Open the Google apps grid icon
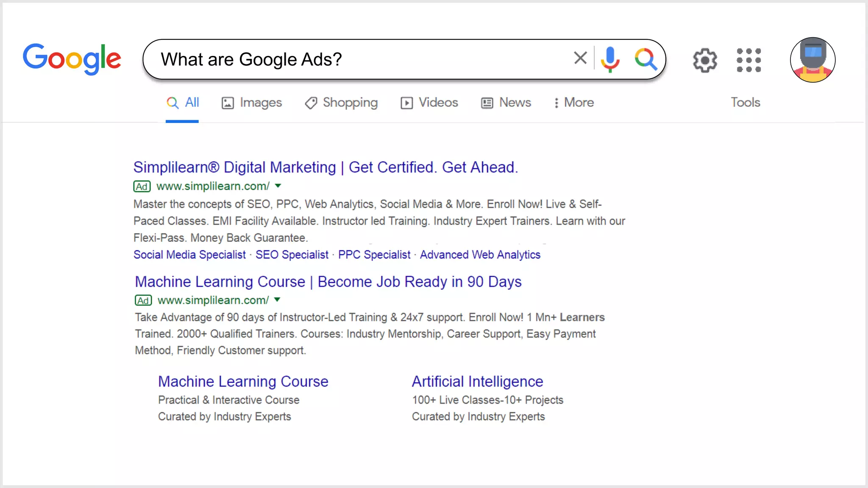Screen dimensions: 868x488 click(x=748, y=60)
